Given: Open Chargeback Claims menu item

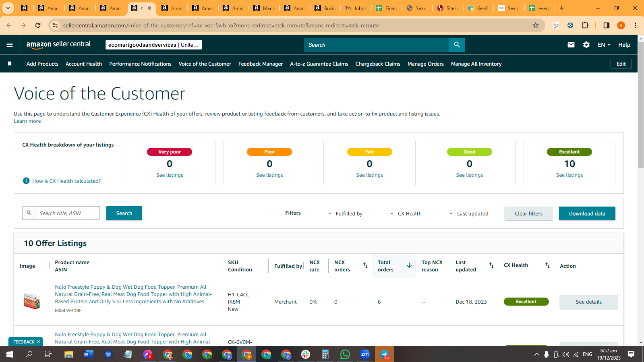Looking at the screenshot, I should 378,64.
